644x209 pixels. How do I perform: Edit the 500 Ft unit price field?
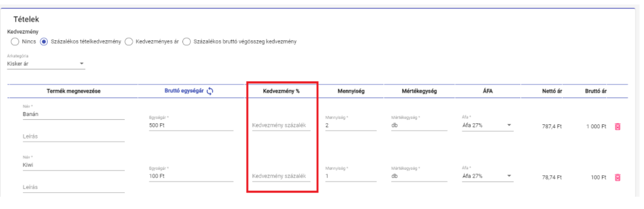point(191,126)
